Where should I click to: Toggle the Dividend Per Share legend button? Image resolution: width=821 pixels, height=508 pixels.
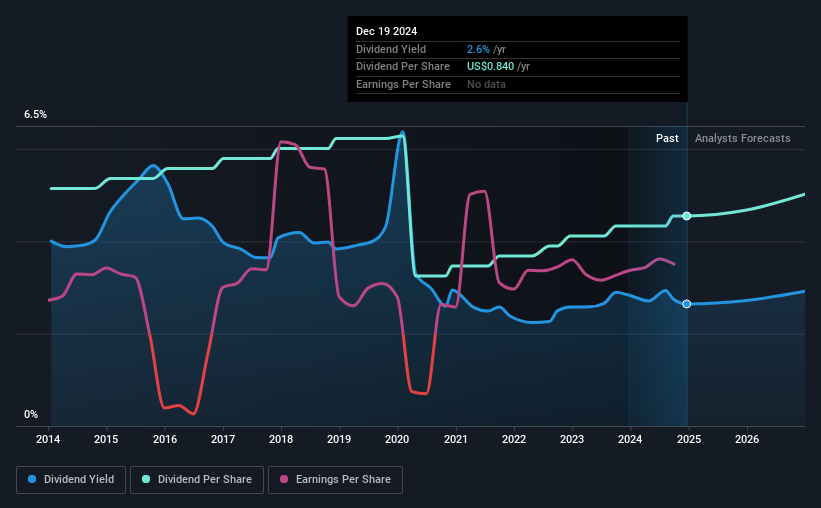(197, 479)
